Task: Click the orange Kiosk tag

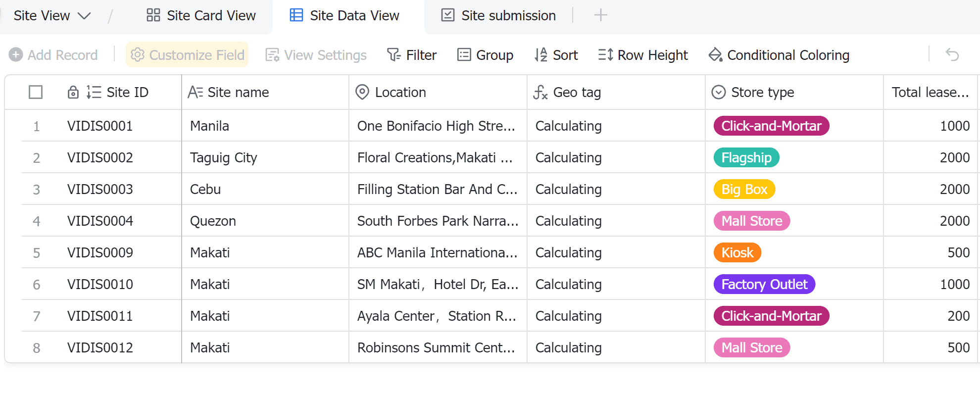Action: click(737, 253)
